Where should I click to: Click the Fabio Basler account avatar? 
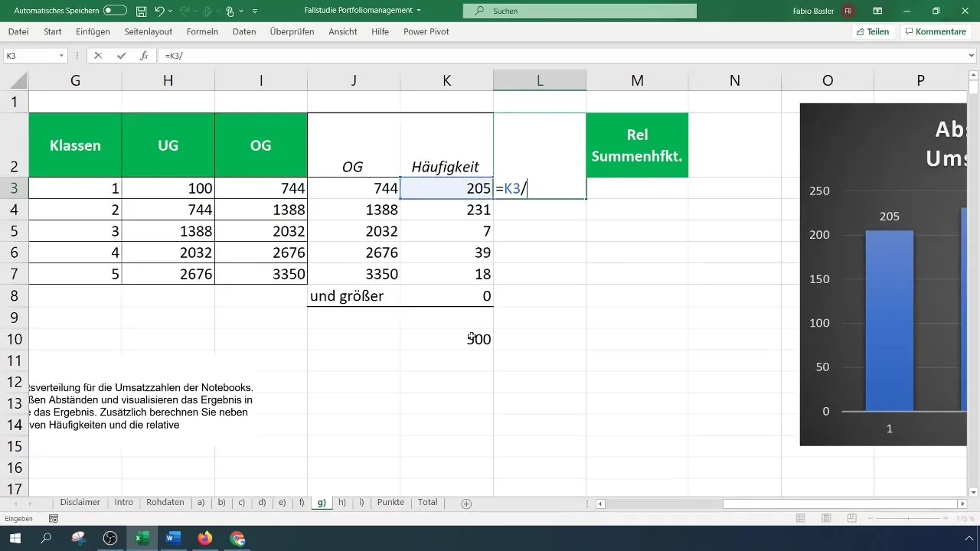click(848, 11)
